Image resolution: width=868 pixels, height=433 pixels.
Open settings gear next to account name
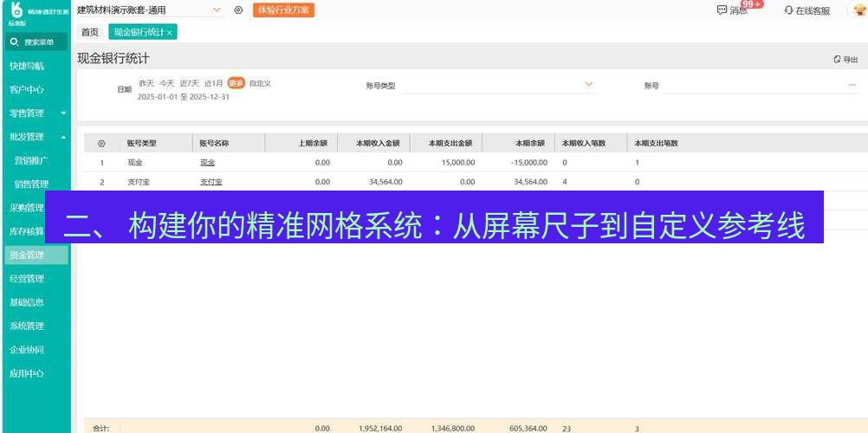[x=238, y=10]
